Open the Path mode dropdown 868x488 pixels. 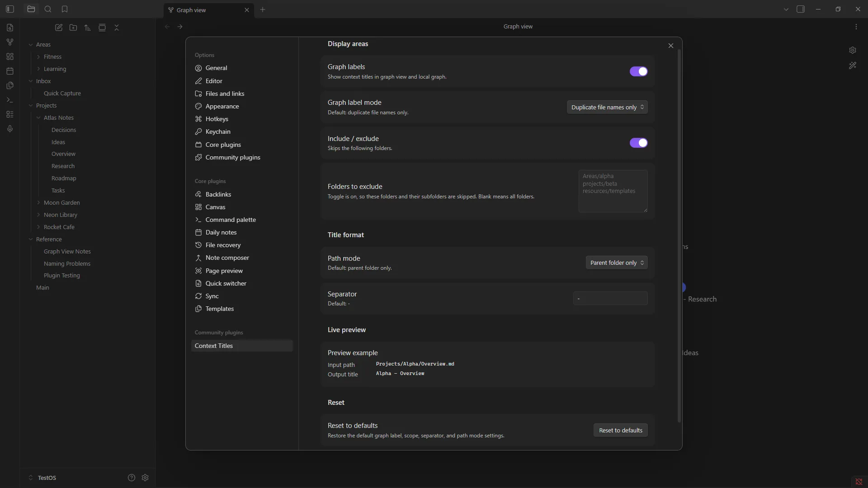[x=617, y=263]
